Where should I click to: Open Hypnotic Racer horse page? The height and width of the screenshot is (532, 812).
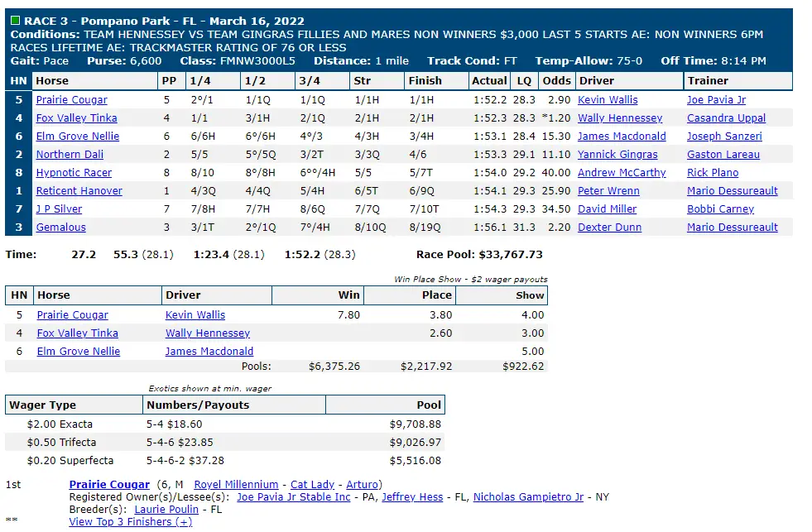tap(74, 172)
